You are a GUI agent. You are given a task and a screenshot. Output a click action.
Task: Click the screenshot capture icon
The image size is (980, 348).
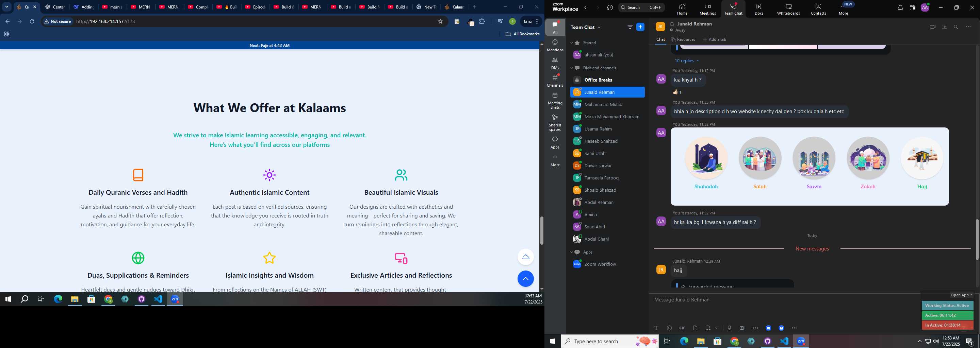(x=708, y=328)
